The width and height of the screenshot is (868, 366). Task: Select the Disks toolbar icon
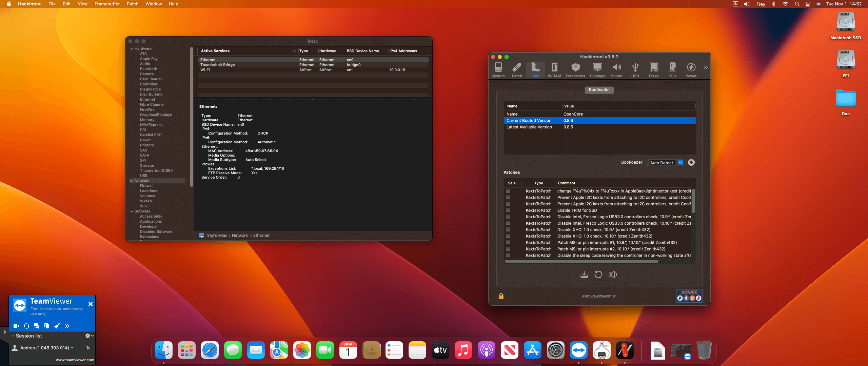[x=654, y=70]
